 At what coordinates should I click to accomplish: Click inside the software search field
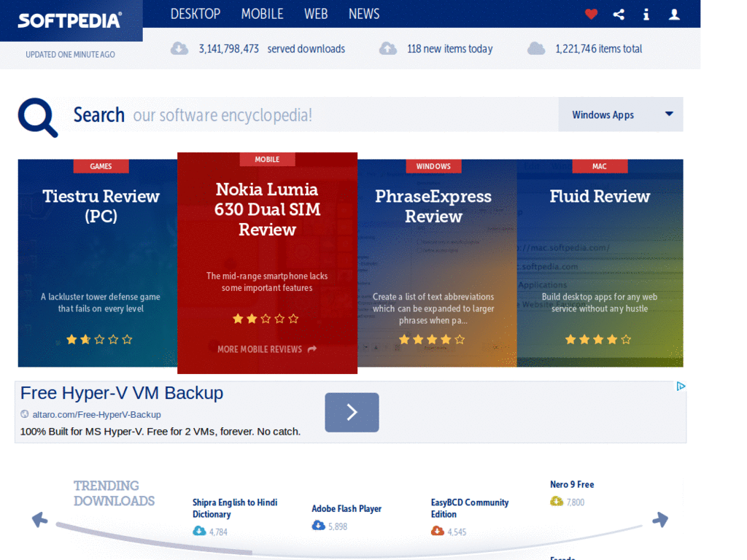point(292,114)
